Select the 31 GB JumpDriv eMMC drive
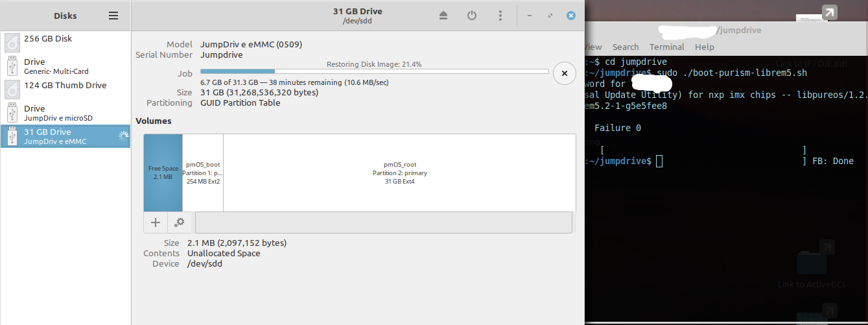 65,136
